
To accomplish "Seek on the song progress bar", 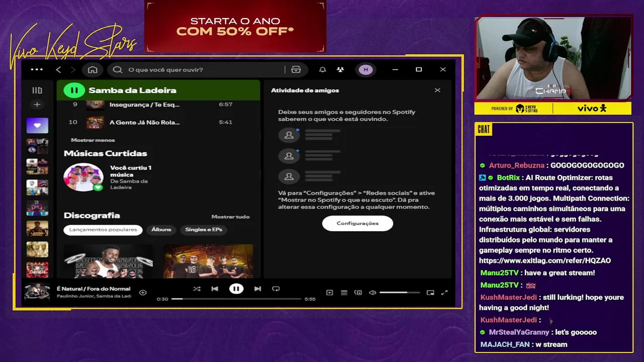I will click(235, 299).
